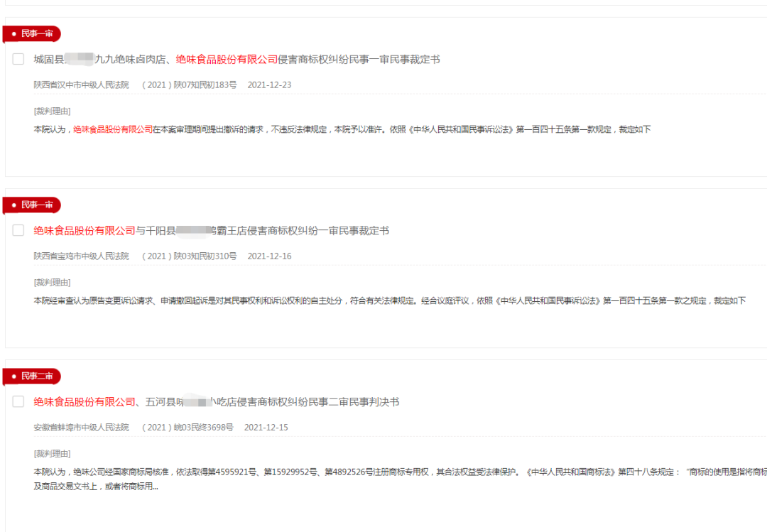
Task: Select the checkbox beside the 千阳县鸭霸王店 case
Action: click(x=18, y=230)
